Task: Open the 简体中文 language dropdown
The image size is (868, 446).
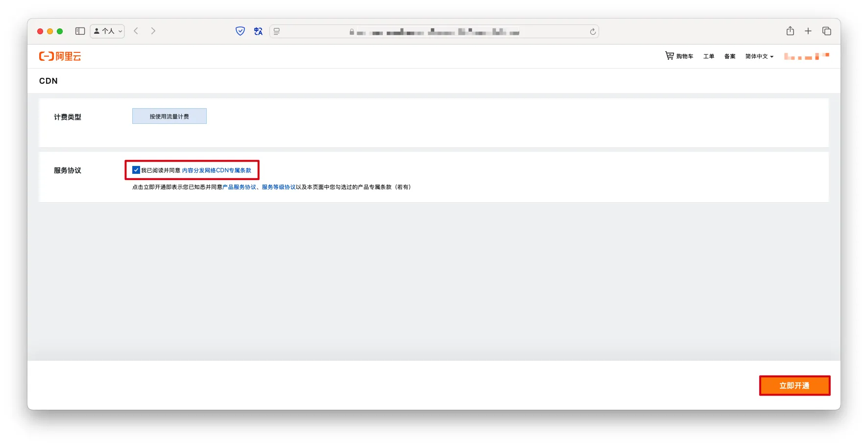Action: (759, 56)
